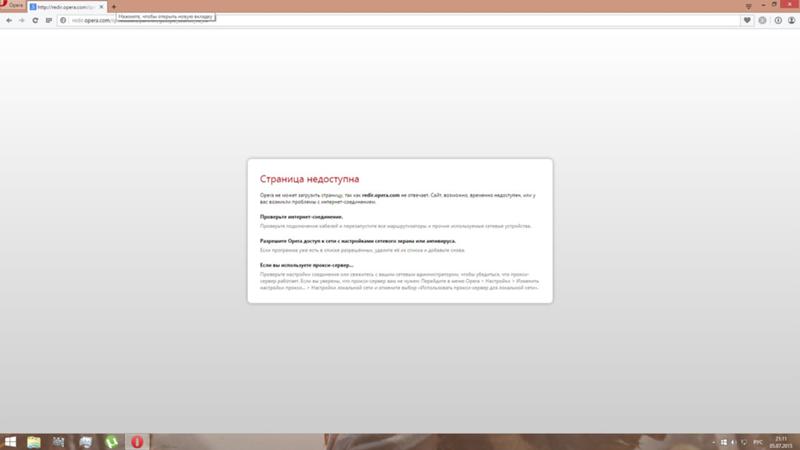Open uTorrent from the taskbar
The width and height of the screenshot is (800, 450).
pos(112,442)
